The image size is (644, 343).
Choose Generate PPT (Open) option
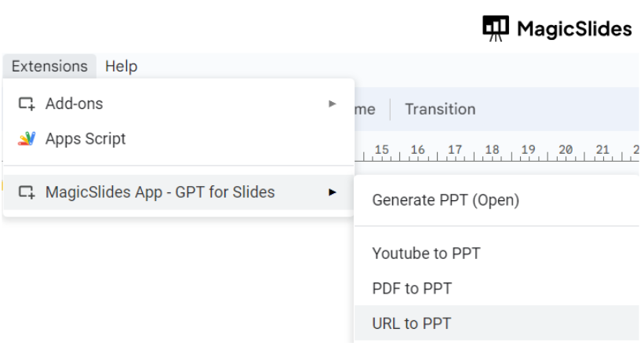point(446,200)
